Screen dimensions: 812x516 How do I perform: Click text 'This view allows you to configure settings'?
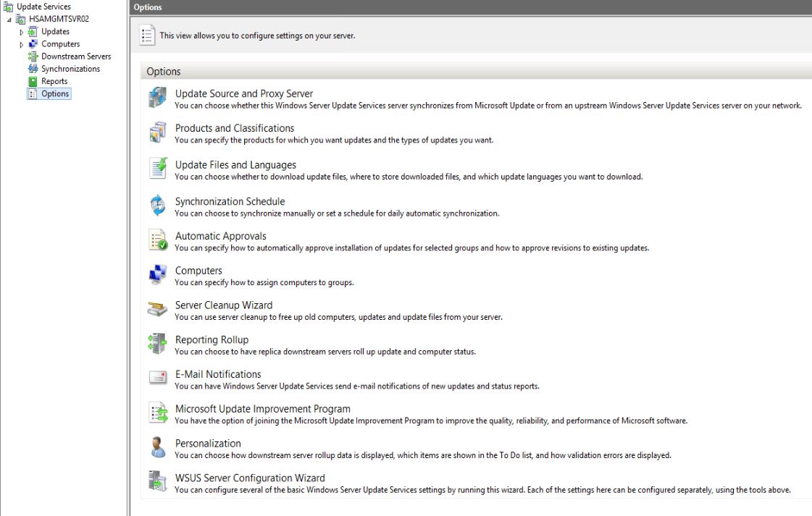pos(257,35)
